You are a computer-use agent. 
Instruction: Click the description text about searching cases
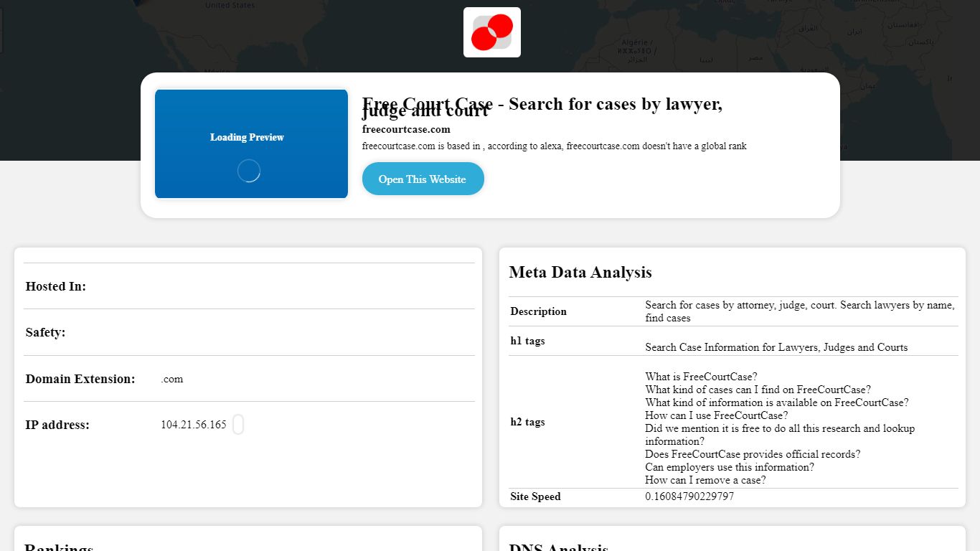pos(800,311)
